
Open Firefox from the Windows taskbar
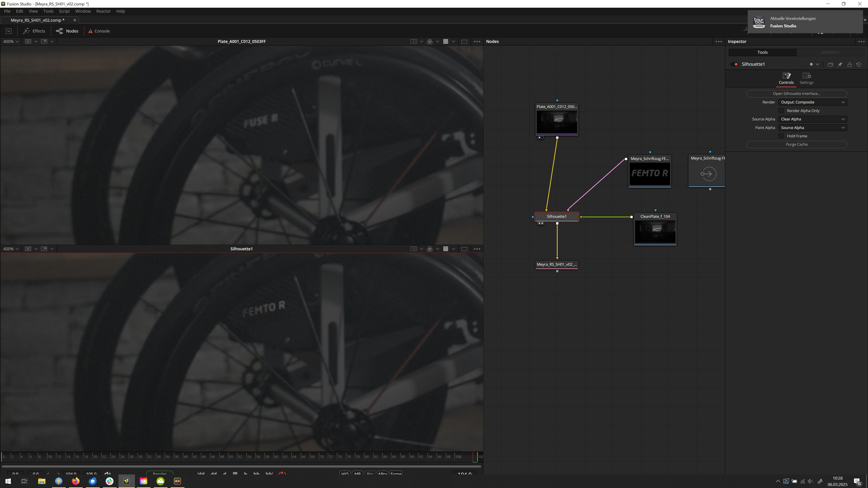tap(75, 481)
